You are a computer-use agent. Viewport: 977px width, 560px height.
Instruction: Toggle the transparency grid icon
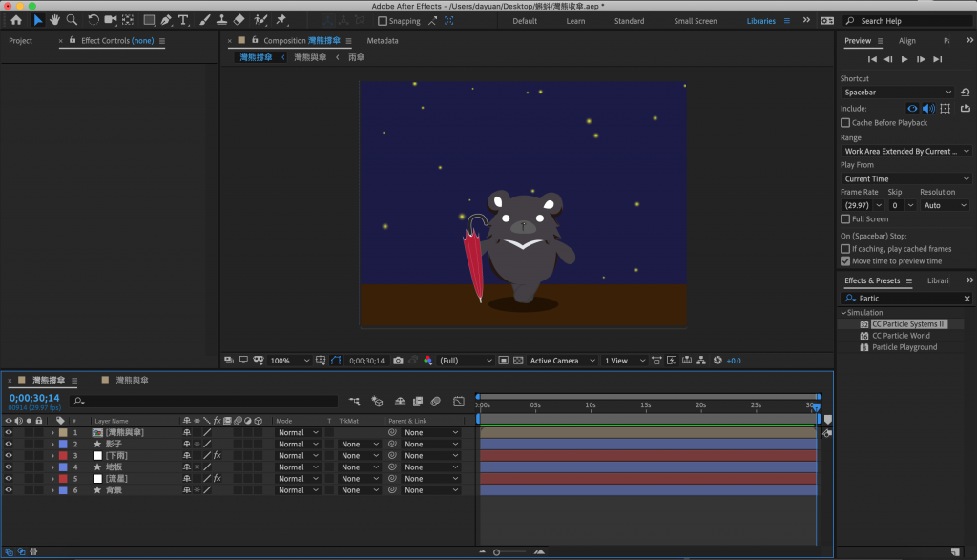point(518,361)
